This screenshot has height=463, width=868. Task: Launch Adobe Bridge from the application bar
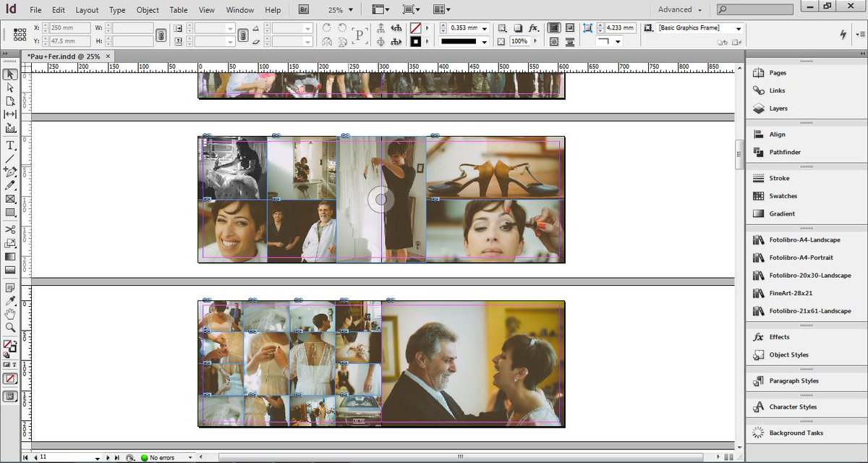coord(302,9)
